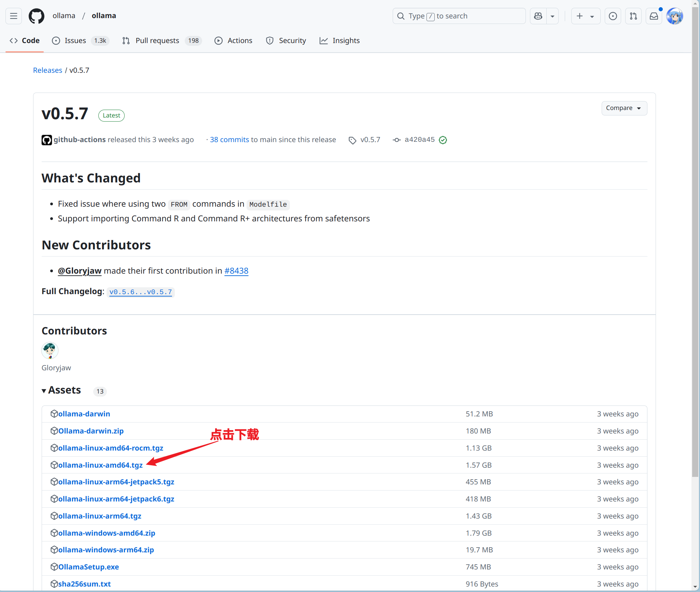Click the GitHub Octocat home logo
Screen dimensions: 700x592
click(37, 16)
